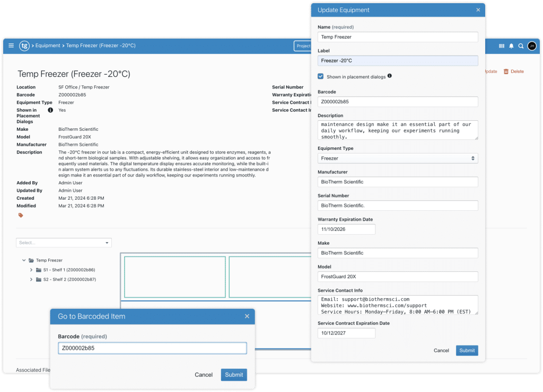Open search with the magnifier icon
The image size is (543, 392).
point(521,46)
